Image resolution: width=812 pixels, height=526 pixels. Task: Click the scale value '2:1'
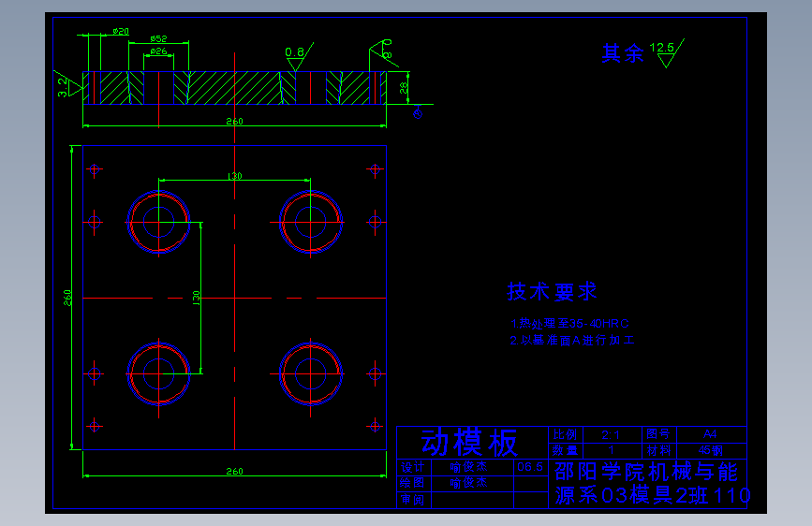coord(611,434)
